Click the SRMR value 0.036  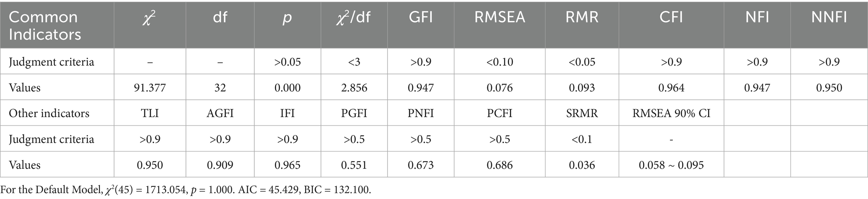coord(582,165)
